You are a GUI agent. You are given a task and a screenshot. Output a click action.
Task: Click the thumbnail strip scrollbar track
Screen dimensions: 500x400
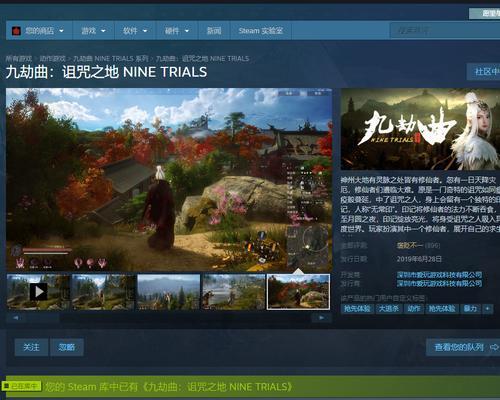(168, 318)
